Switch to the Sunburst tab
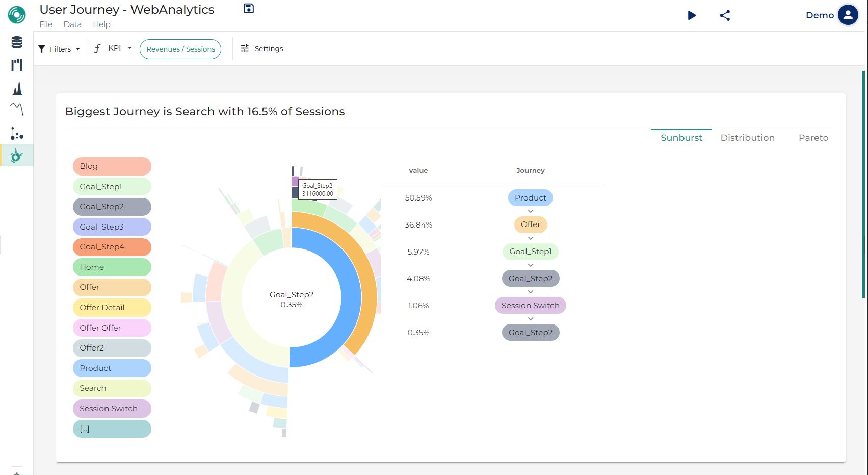868x475 pixels. coord(681,138)
